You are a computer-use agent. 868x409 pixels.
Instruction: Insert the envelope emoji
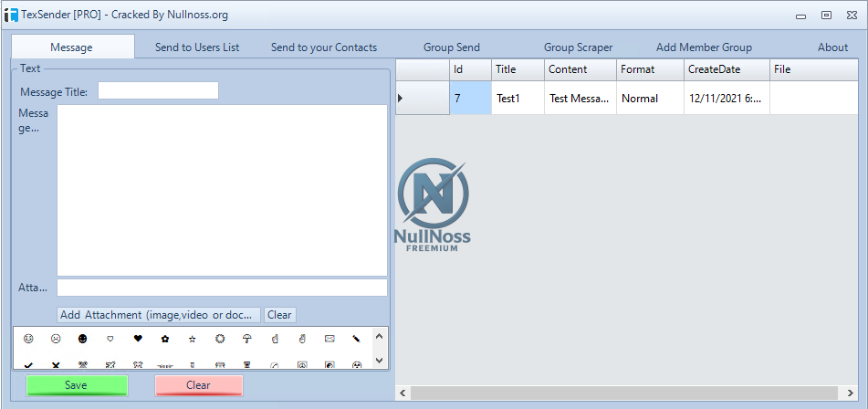point(329,339)
